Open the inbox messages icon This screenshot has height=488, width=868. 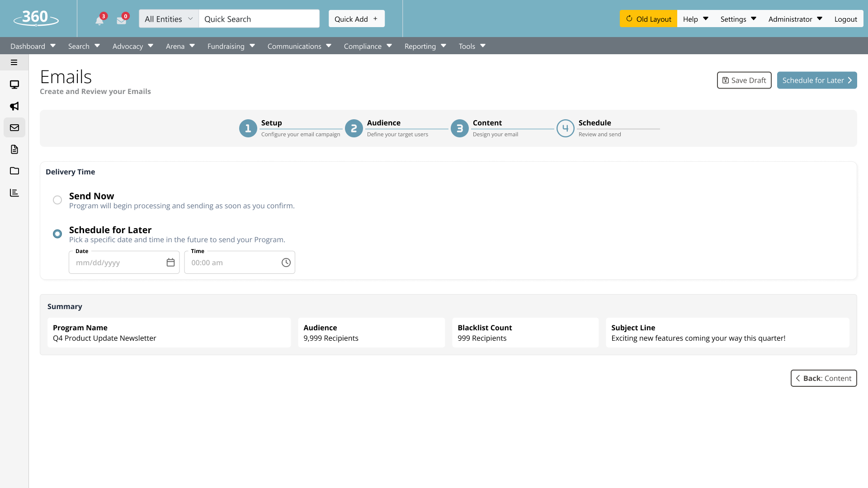pyautogui.click(x=121, y=20)
